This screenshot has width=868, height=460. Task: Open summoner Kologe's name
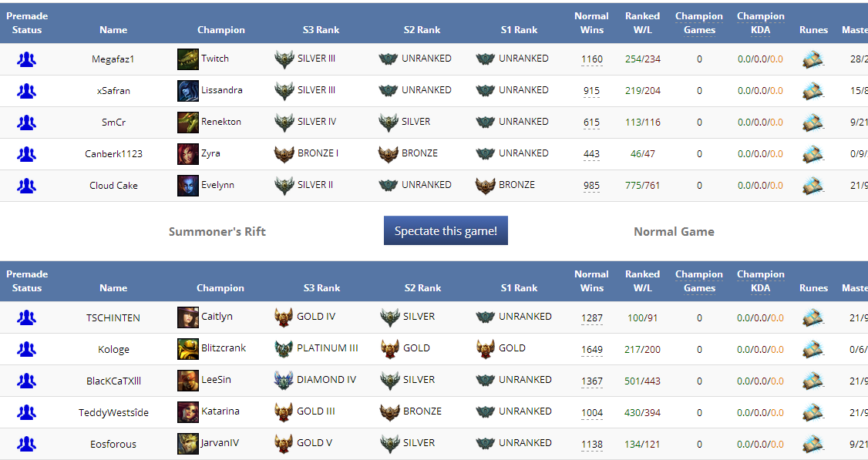113,349
